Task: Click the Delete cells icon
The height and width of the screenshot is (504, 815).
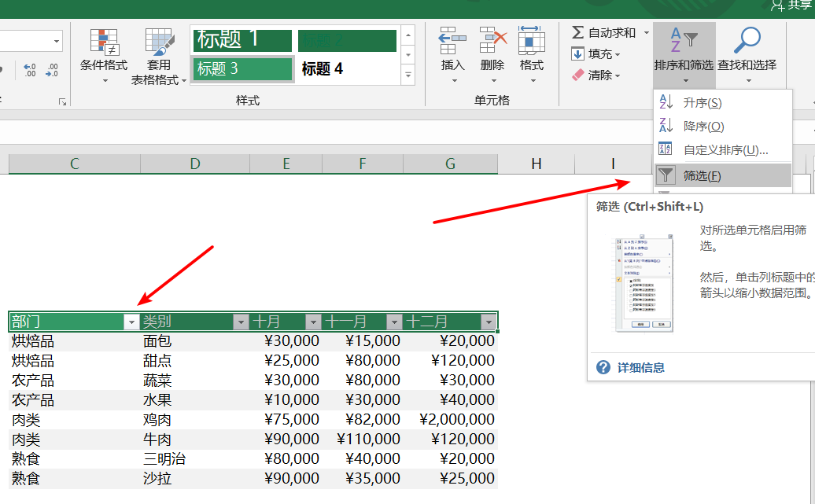Action: pyautogui.click(x=492, y=39)
